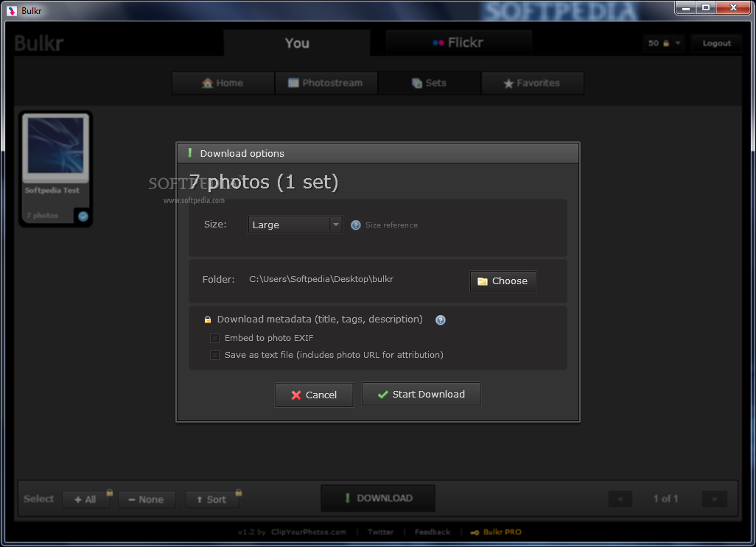Open the Home section
756x547 pixels.
click(223, 82)
